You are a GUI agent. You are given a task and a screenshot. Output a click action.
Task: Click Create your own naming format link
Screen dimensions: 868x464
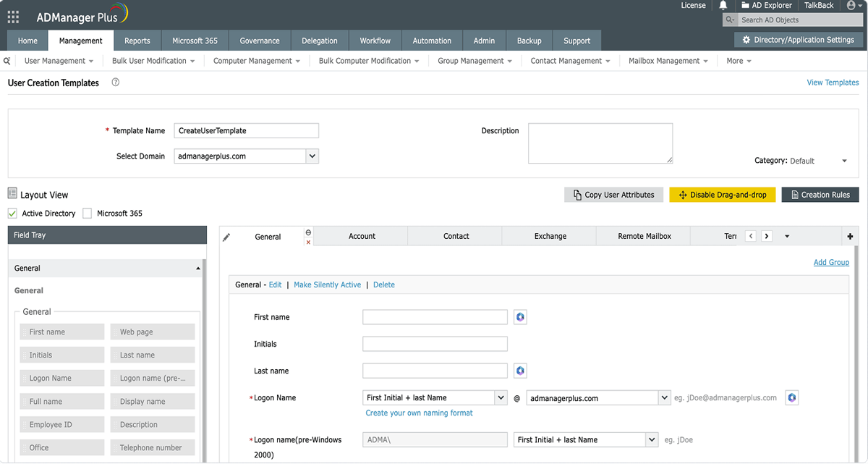tap(419, 413)
